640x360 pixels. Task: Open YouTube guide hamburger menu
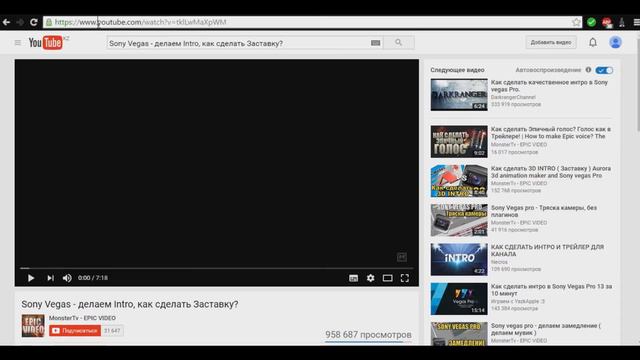(x=18, y=42)
